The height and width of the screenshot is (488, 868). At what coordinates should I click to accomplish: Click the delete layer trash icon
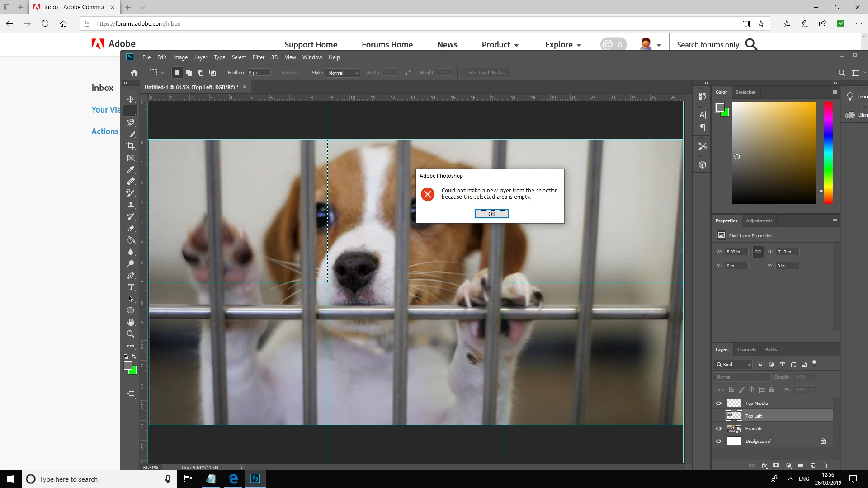point(825,465)
